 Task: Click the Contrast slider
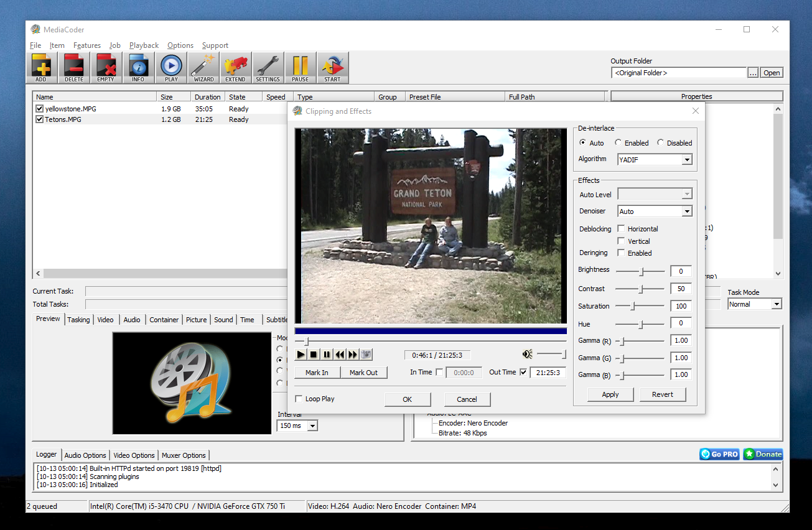tap(640, 289)
